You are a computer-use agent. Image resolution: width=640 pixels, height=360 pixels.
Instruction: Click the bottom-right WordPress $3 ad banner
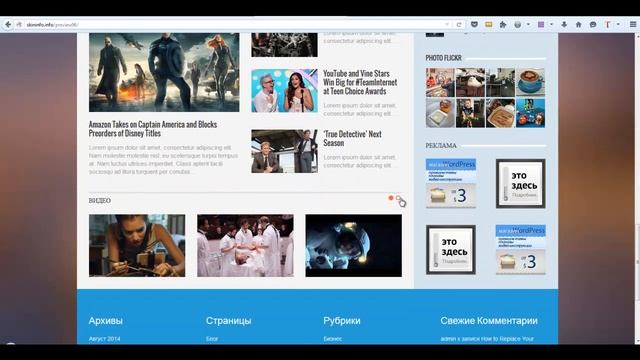coord(521,250)
